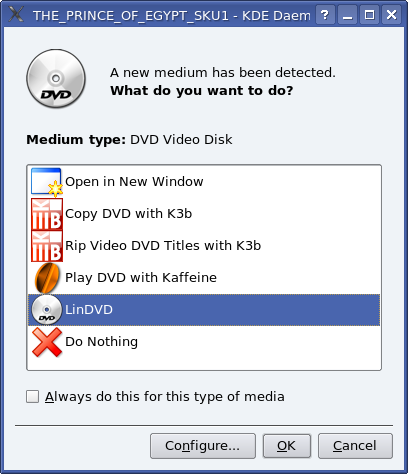This screenshot has width=408, height=474.
Task: Click the question mark help button in title bar
Action: [x=325, y=15]
